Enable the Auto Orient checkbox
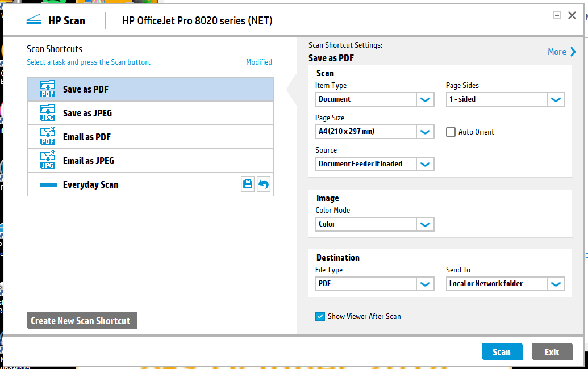 [x=451, y=132]
